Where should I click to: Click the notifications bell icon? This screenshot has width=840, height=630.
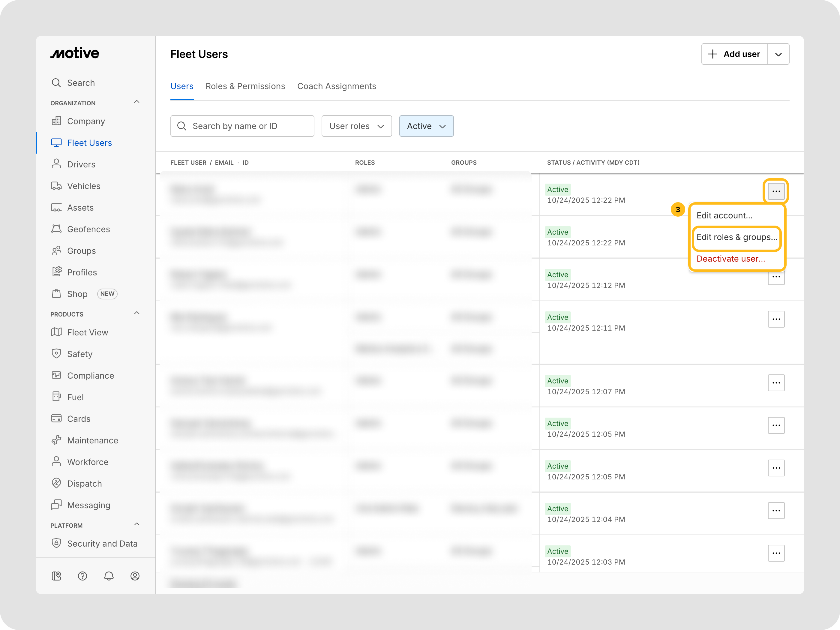point(109,576)
